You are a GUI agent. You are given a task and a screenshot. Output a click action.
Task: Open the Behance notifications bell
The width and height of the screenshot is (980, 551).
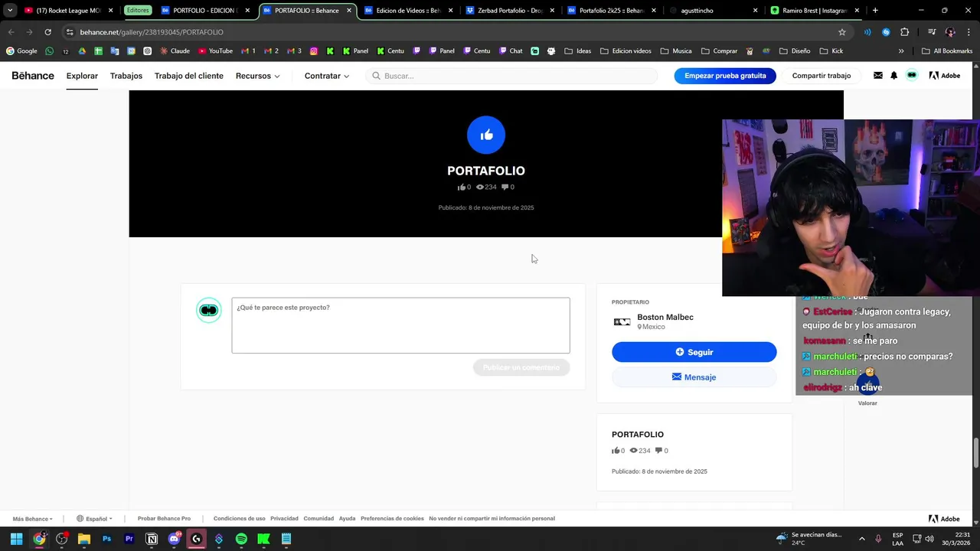tap(893, 76)
